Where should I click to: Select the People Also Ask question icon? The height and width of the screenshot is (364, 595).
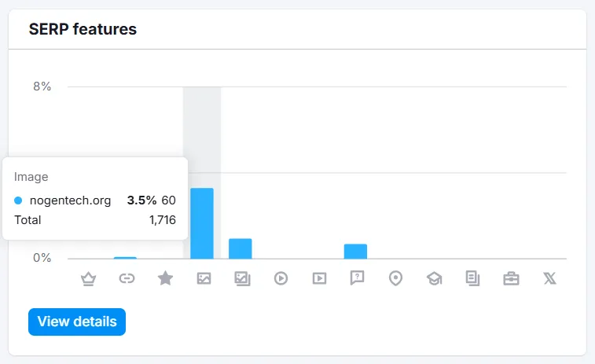coord(358,278)
